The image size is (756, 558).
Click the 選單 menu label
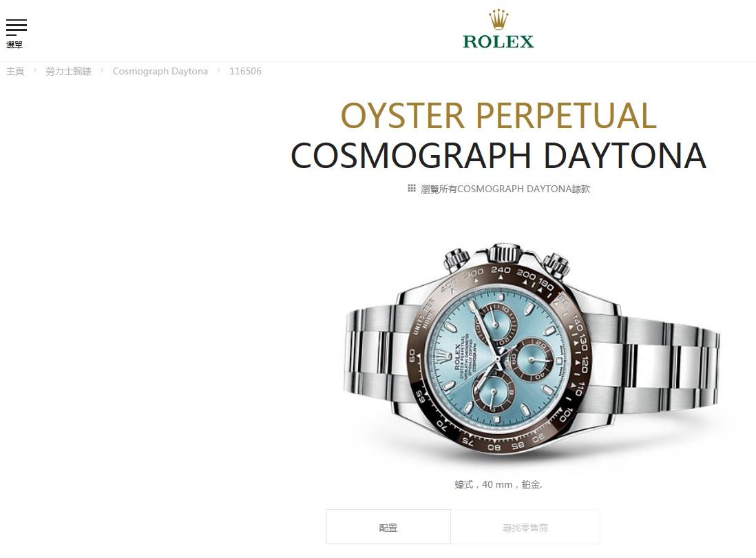14,45
